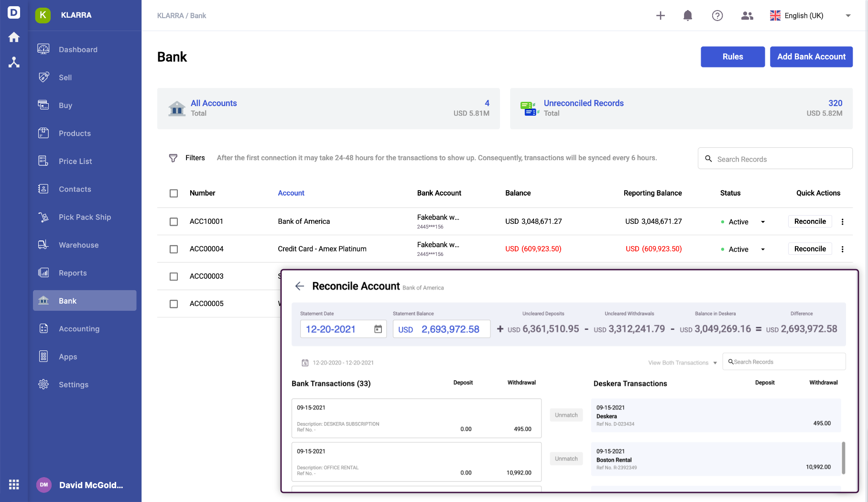
Task: Click the All Accounts link
Action: point(214,103)
